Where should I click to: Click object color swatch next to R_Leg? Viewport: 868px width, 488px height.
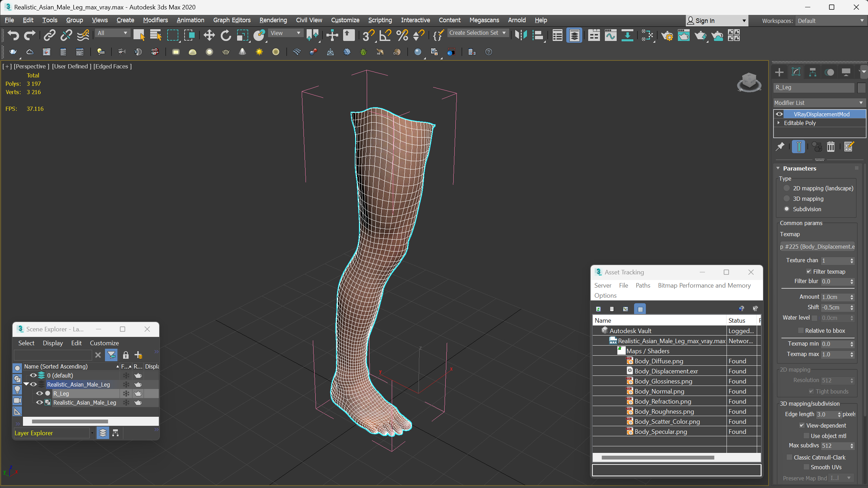(861, 88)
